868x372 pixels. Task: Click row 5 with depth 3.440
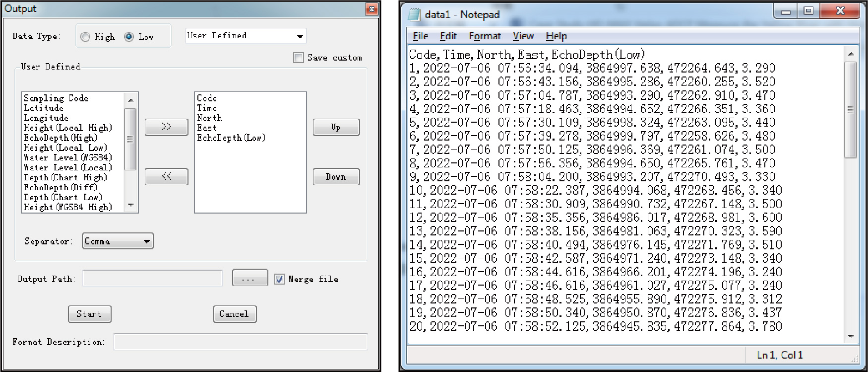point(592,122)
